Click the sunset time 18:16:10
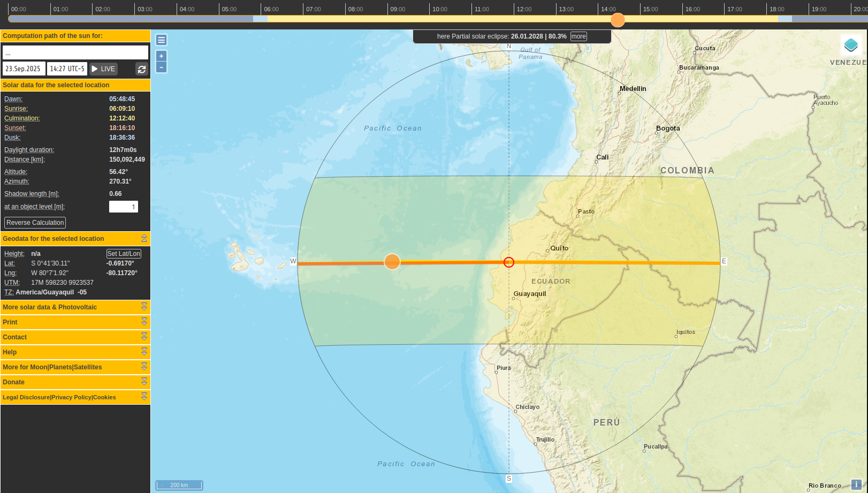This screenshot has width=868, height=493. click(x=122, y=128)
